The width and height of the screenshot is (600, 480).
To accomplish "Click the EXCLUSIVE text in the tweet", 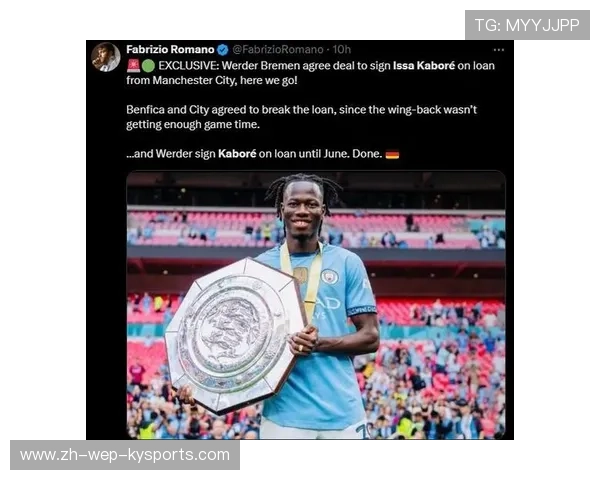I will [189, 66].
